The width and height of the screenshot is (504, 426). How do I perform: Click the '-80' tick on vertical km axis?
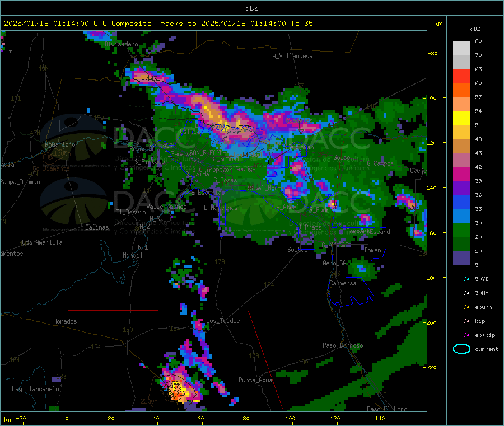point(433,53)
